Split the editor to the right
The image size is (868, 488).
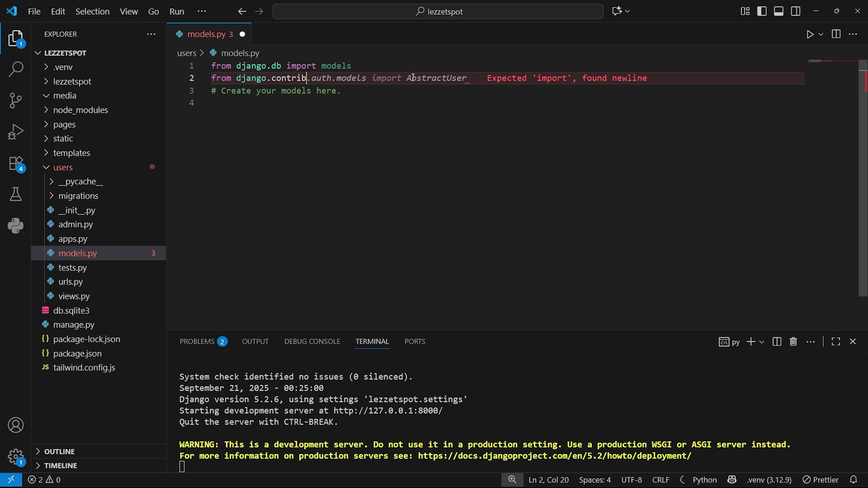pyautogui.click(x=836, y=34)
